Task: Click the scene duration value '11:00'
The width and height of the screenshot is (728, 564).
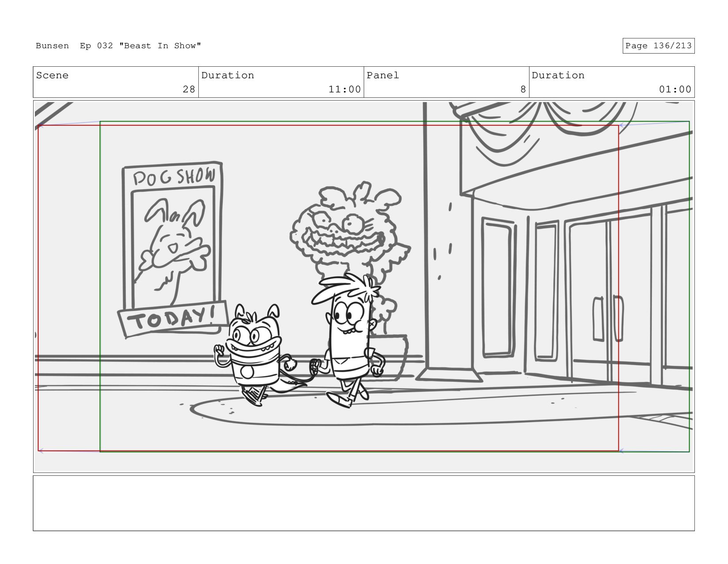Action: pos(345,89)
